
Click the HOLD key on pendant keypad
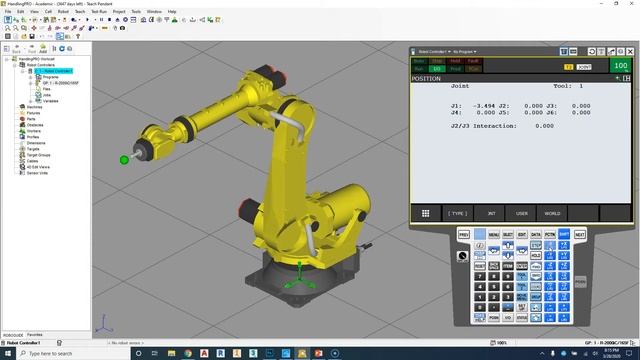pos(536,256)
